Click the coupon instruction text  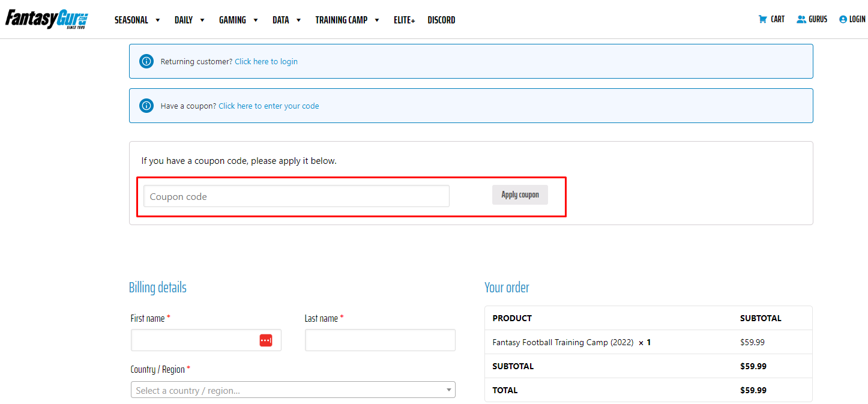click(x=239, y=161)
